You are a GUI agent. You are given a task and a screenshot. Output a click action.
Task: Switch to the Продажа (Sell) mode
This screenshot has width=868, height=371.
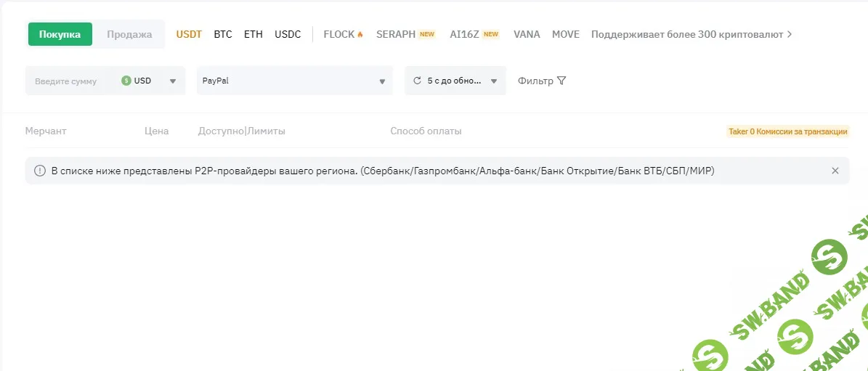129,34
